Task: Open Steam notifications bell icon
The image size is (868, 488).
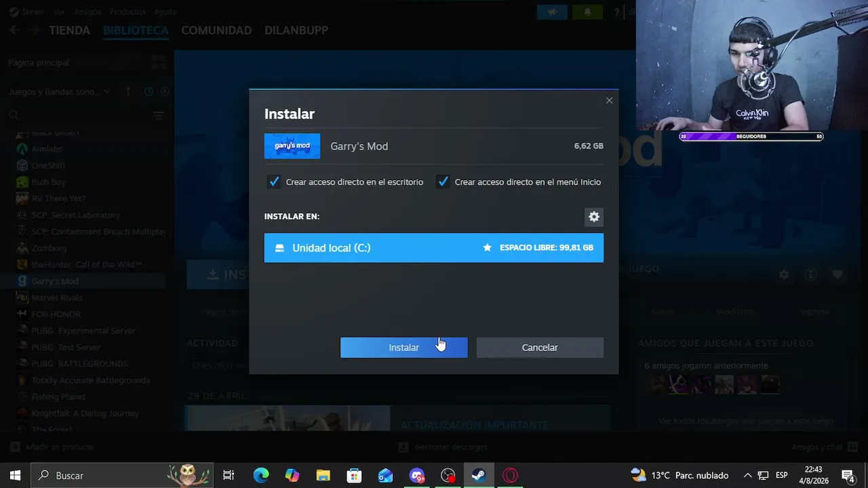Action: (587, 12)
